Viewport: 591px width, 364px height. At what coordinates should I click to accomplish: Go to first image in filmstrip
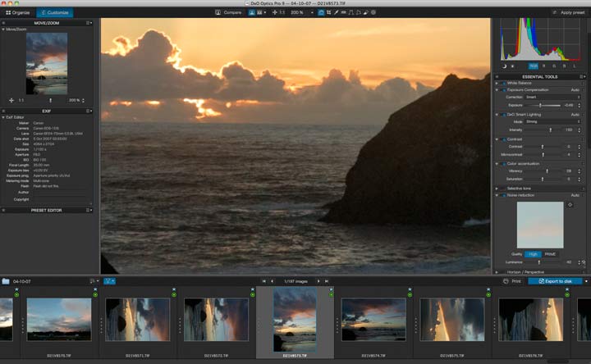(263, 281)
